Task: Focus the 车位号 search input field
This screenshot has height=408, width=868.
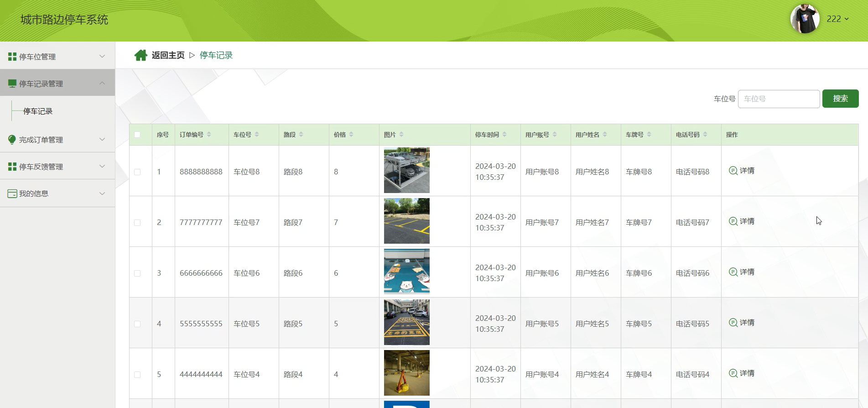Action: (779, 99)
